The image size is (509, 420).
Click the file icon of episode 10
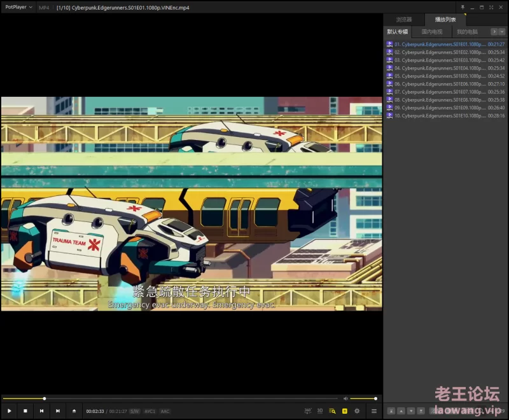click(389, 116)
